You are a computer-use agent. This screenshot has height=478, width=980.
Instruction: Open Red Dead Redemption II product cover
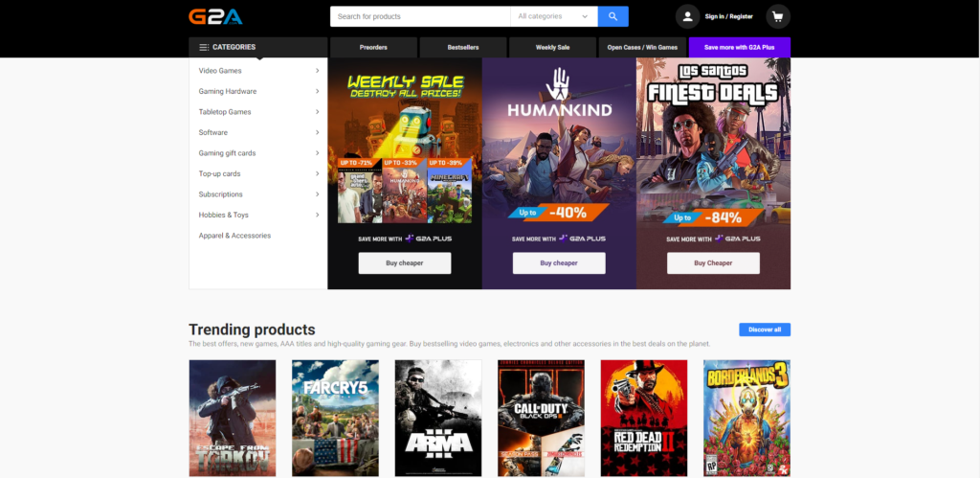coord(644,418)
